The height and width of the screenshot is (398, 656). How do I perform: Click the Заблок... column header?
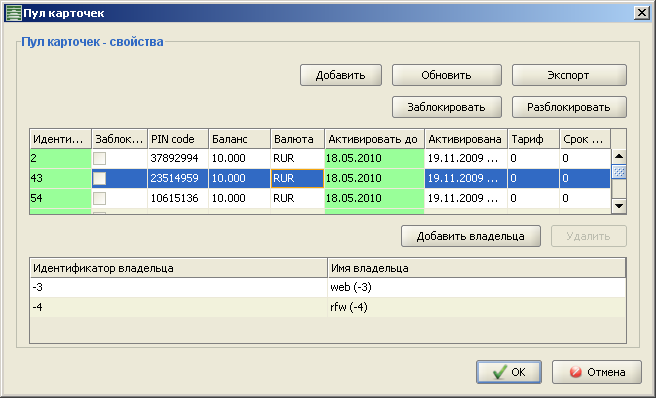[120, 139]
